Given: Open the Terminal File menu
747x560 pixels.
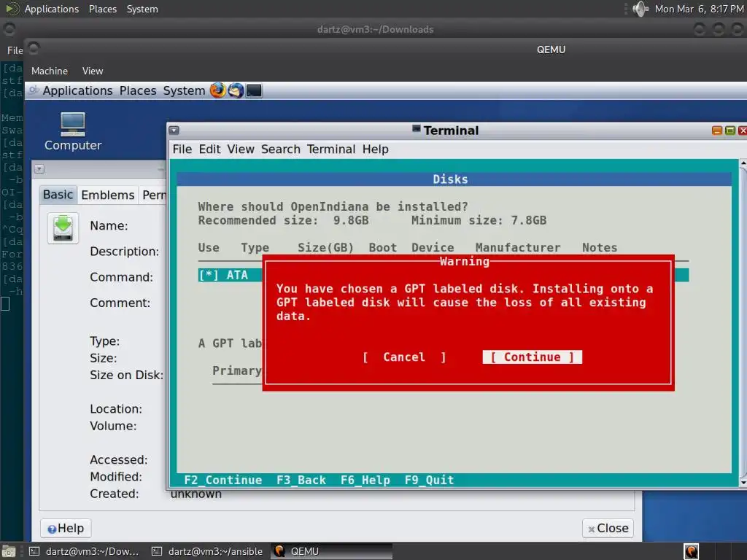Looking at the screenshot, I should [x=182, y=149].
